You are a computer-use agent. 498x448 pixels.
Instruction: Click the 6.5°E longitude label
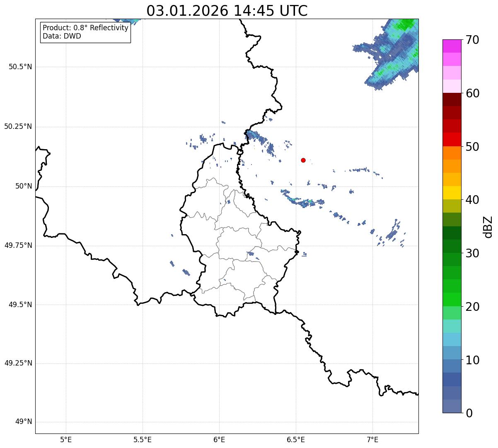click(x=296, y=439)
